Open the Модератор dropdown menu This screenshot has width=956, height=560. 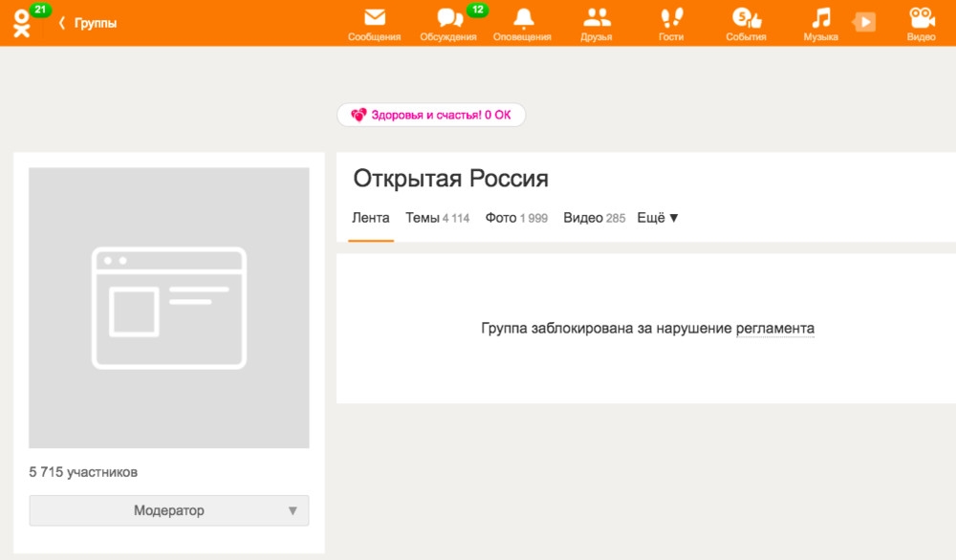[168, 510]
